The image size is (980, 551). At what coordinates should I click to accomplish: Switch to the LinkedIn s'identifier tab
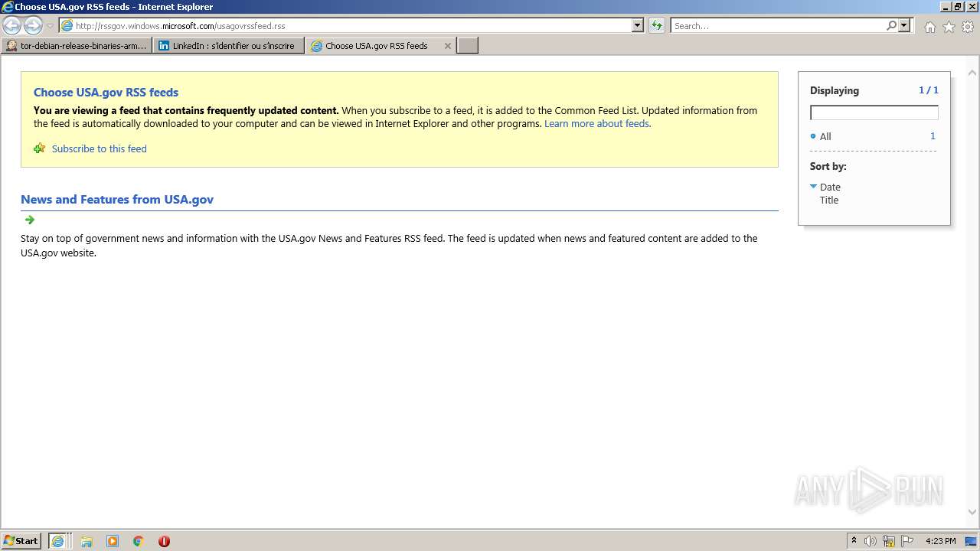(229, 46)
